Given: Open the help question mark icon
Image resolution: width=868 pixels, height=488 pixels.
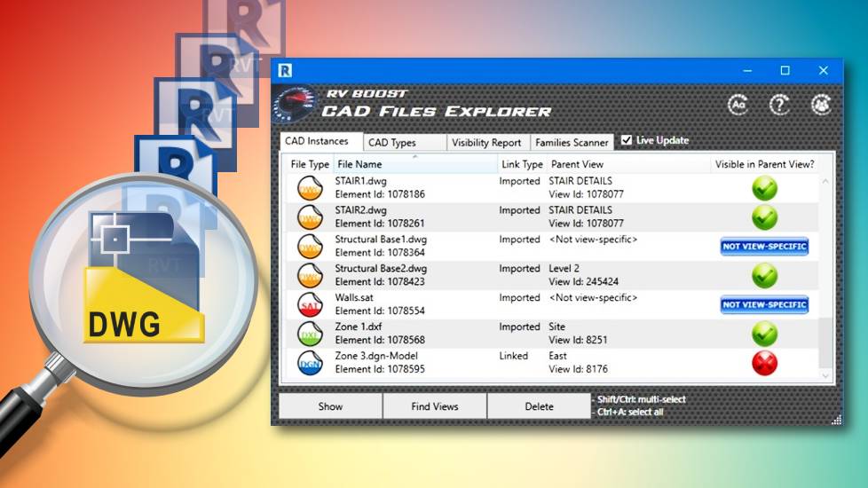Looking at the screenshot, I should pos(779,104).
